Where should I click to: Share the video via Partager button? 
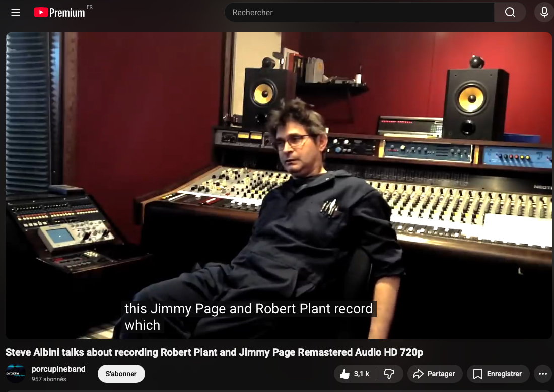[435, 374]
